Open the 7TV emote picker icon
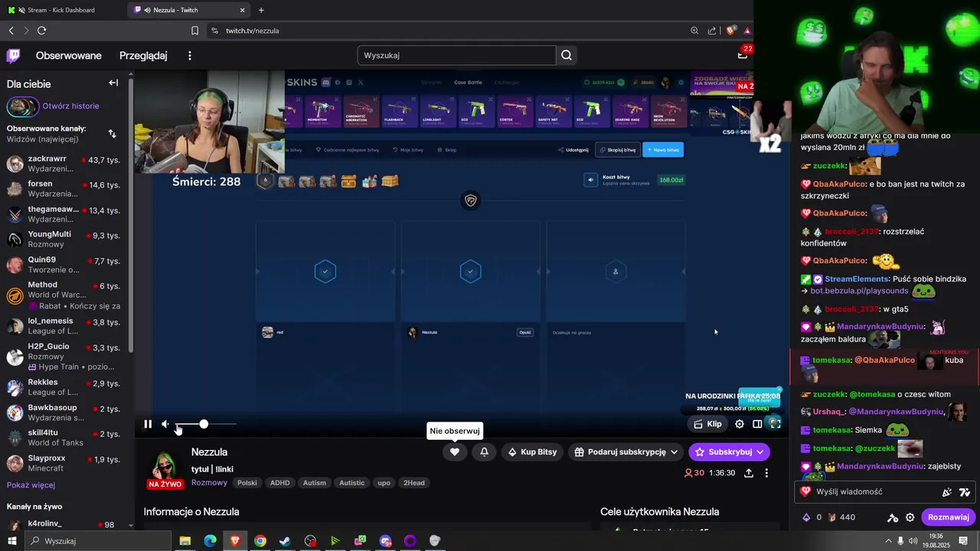The image size is (980, 551). point(965,492)
